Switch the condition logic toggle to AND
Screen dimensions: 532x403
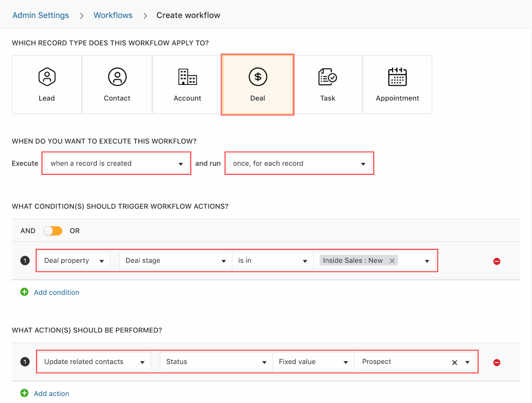click(x=53, y=230)
